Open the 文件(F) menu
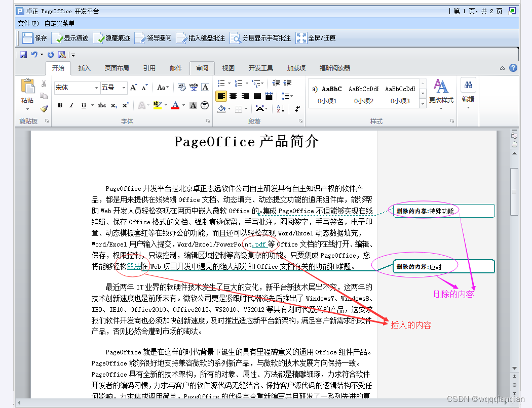532x408 pixels. pos(28,23)
